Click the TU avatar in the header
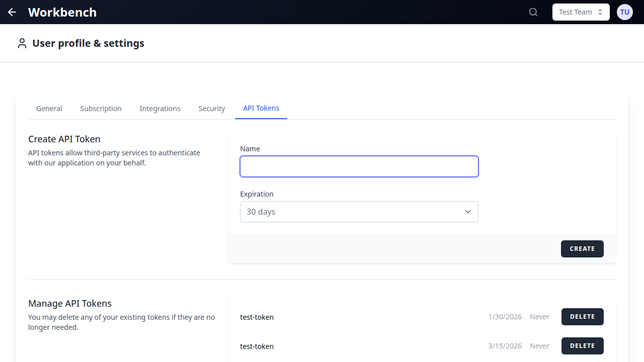644x362 pixels. (624, 12)
